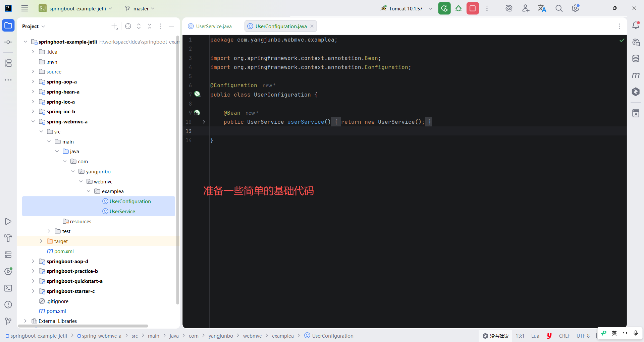Viewport: 644px width, 342px height.
Task: Hide the Project panel
Action: (171, 26)
